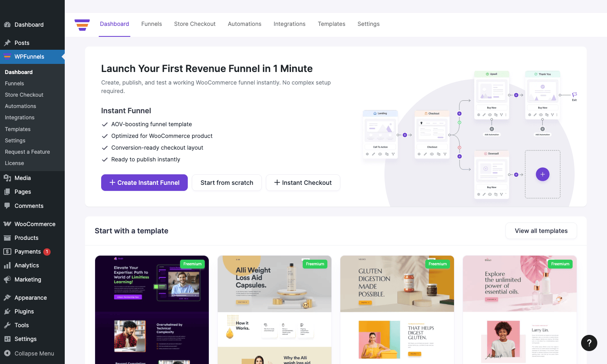Screen dimensions: 607x364
Task: Open Request a Feature link
Action: 28,152
